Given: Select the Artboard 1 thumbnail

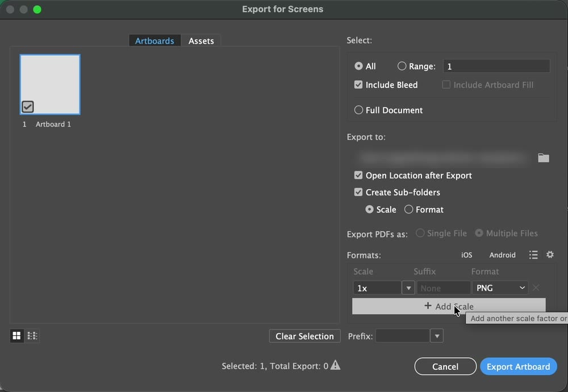Looking at the screenshot, I should pyautogui.click(x=50, y=85).
